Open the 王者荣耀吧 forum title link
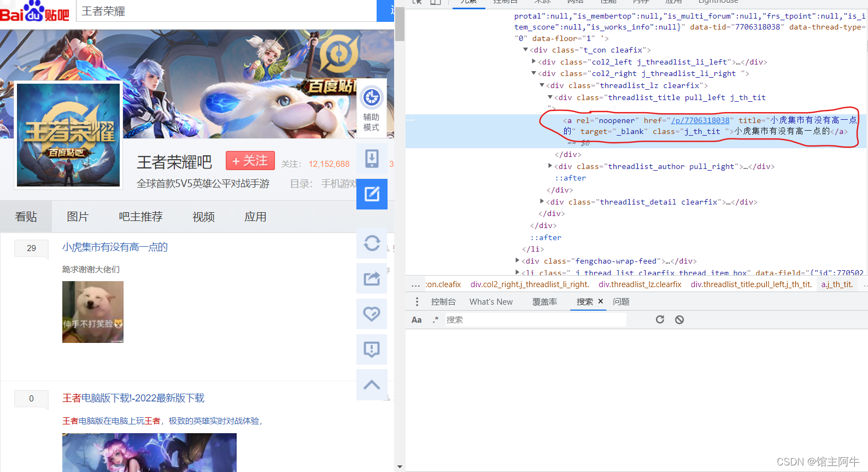This screenshot has width=868, height=472. pyautogui.click(x=174, y=162)
